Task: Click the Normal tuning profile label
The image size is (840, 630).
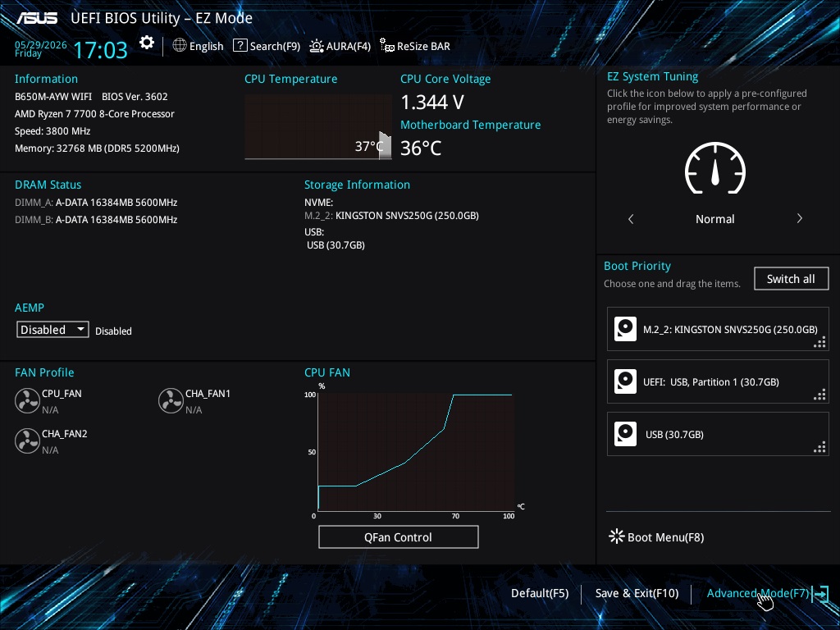Action: 714,218
